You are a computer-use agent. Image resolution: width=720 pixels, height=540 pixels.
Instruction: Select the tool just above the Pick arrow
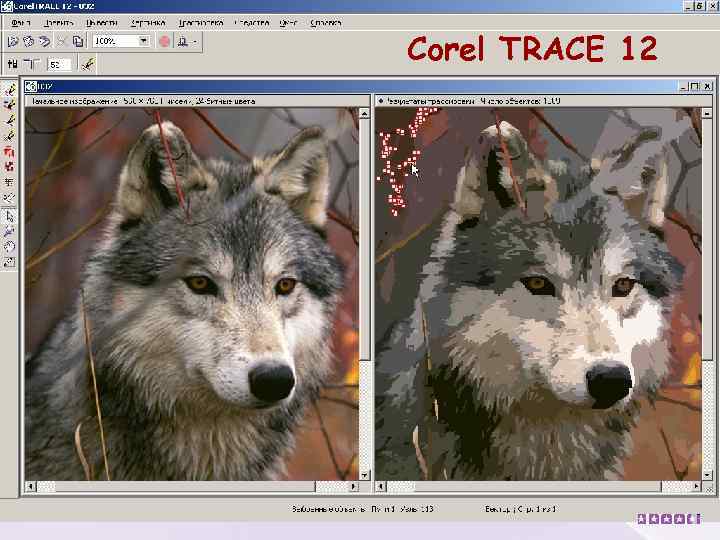9,198
